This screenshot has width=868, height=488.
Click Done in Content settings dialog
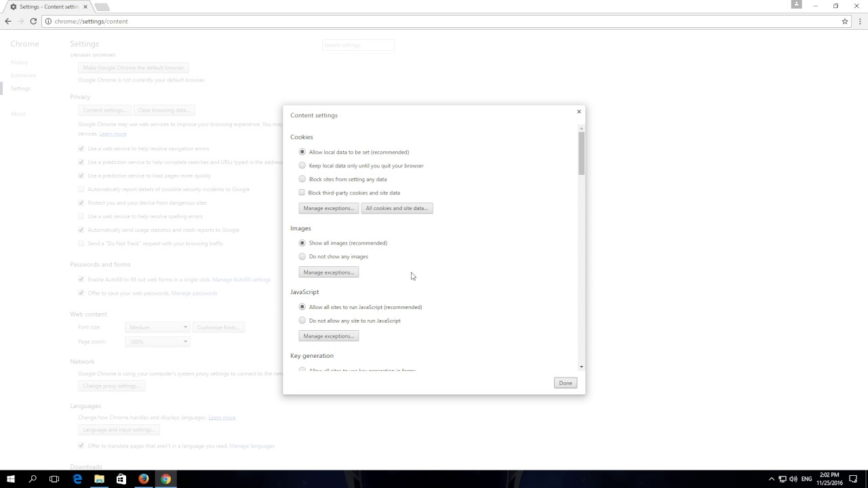566,383
